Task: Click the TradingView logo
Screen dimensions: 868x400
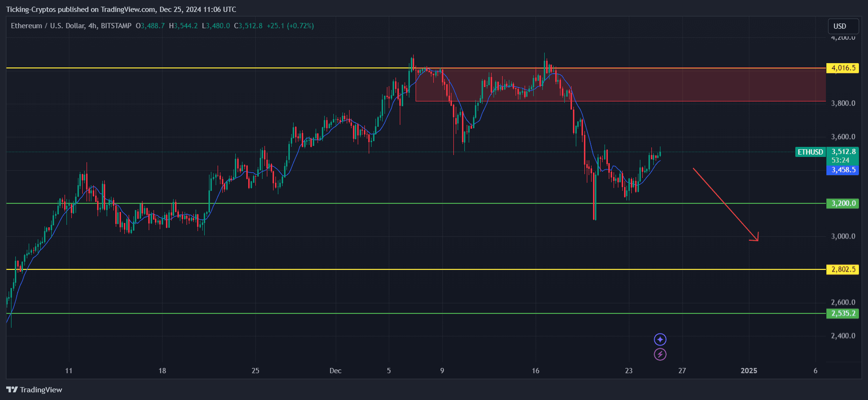Action: (x=34, y=390)
